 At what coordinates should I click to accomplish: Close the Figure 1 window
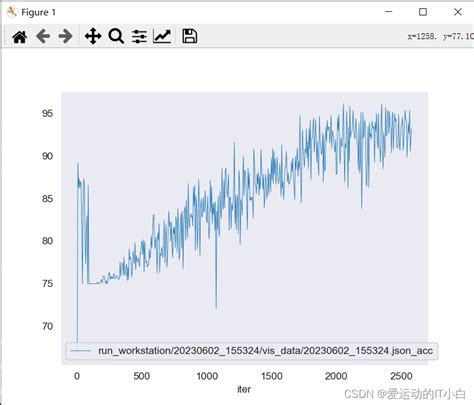point(458,12)
